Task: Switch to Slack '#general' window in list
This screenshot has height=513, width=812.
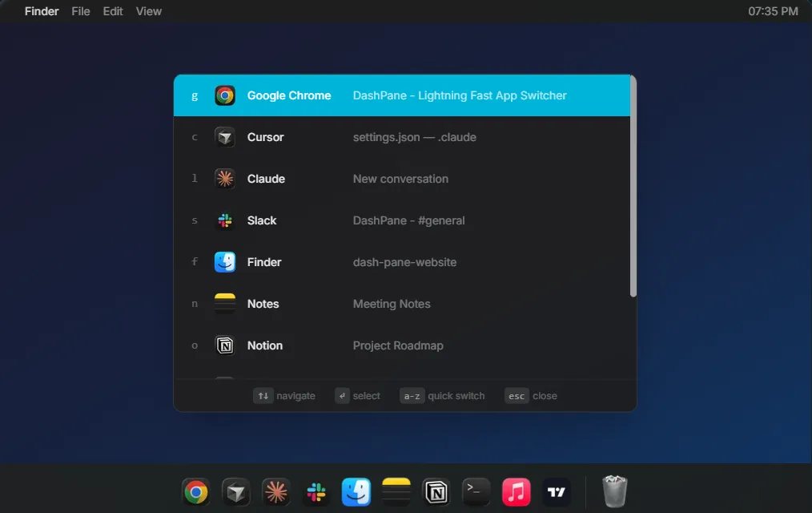Action: (400, 220)
